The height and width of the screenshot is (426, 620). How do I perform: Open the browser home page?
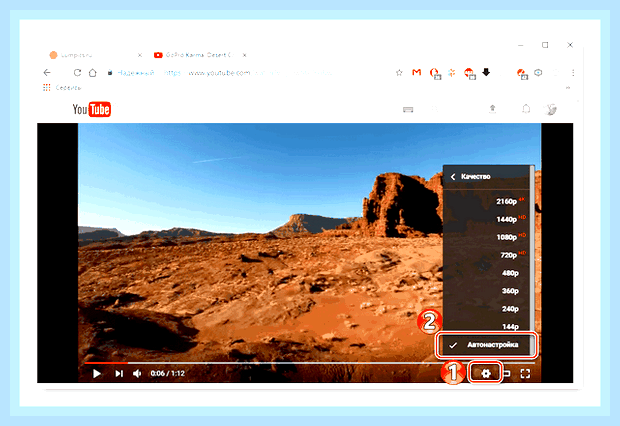click(x=93, y=72)
